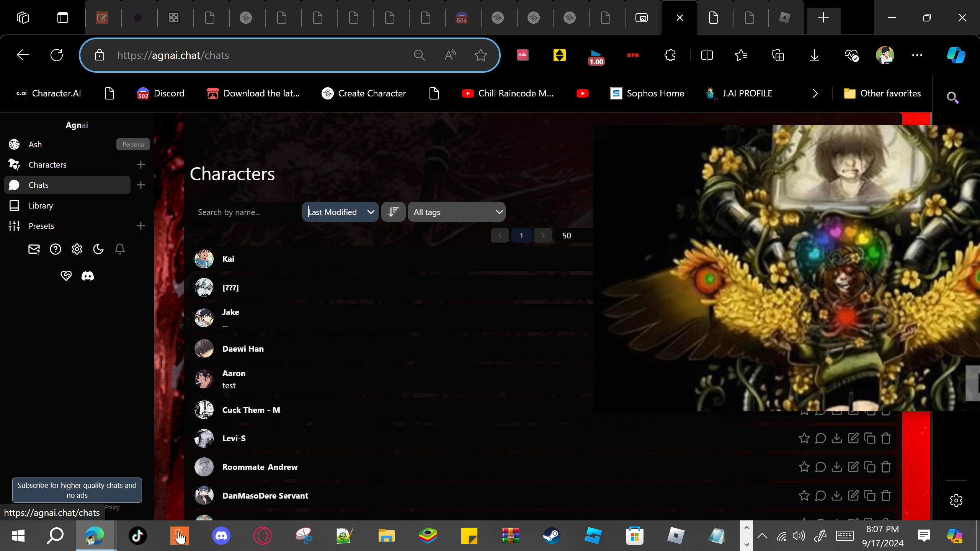This screenshot has width=980, height=551.
Task: Delete Roommate_Andrew using trash icon
Action: pos(886,467)
